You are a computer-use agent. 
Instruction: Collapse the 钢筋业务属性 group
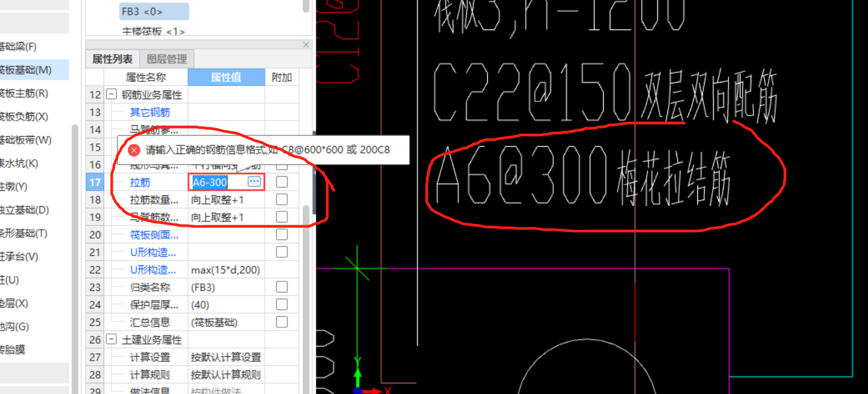tap(111, 95)
